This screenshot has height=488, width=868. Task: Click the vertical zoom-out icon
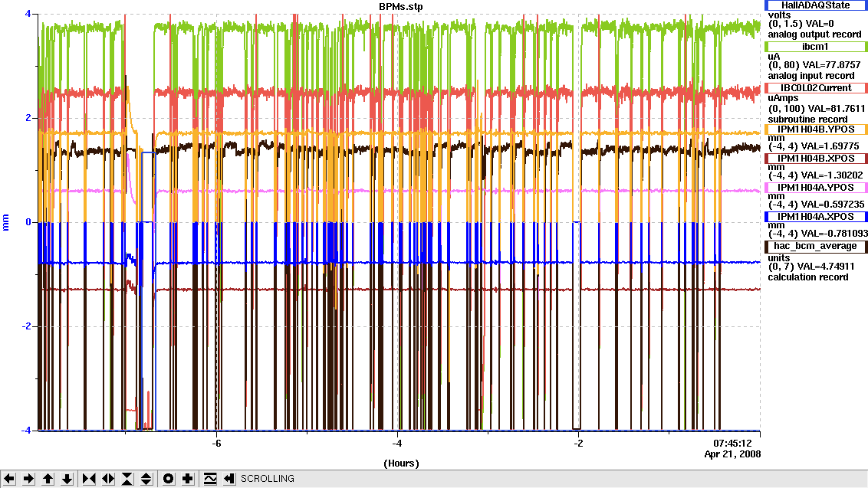point(146,479)
